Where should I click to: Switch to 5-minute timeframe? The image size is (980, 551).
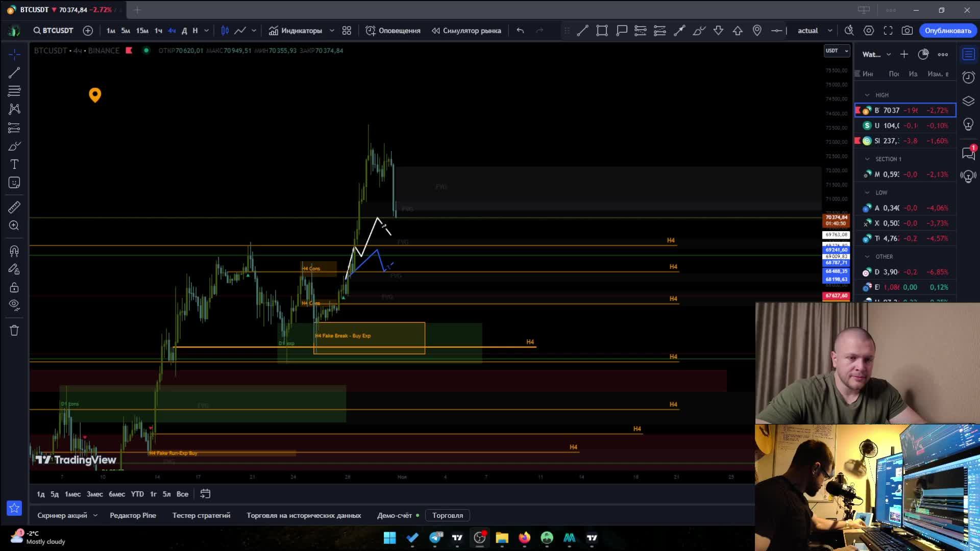(x=126, y=31)
